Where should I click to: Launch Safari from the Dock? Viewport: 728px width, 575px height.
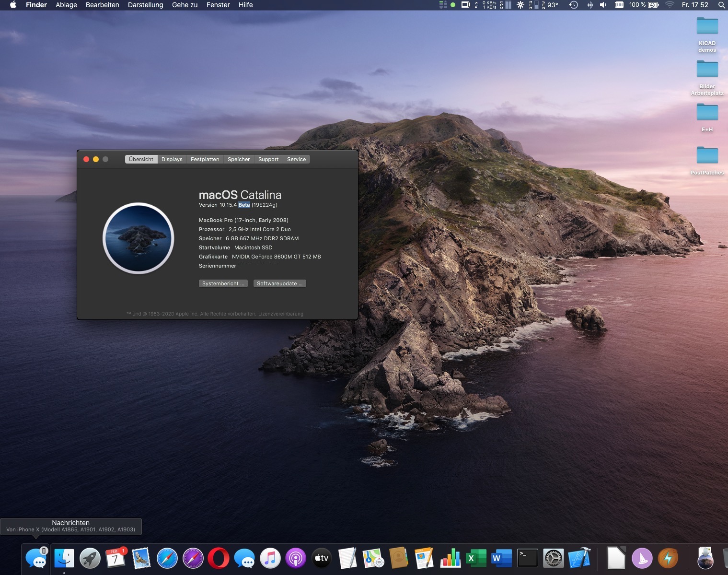coord(167,559)
